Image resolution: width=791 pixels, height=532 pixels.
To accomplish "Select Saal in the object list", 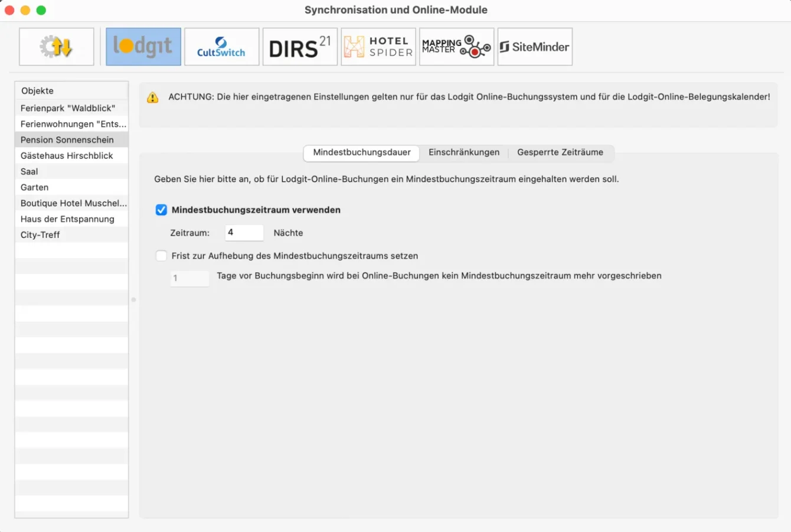I will [x=71, y=171].
